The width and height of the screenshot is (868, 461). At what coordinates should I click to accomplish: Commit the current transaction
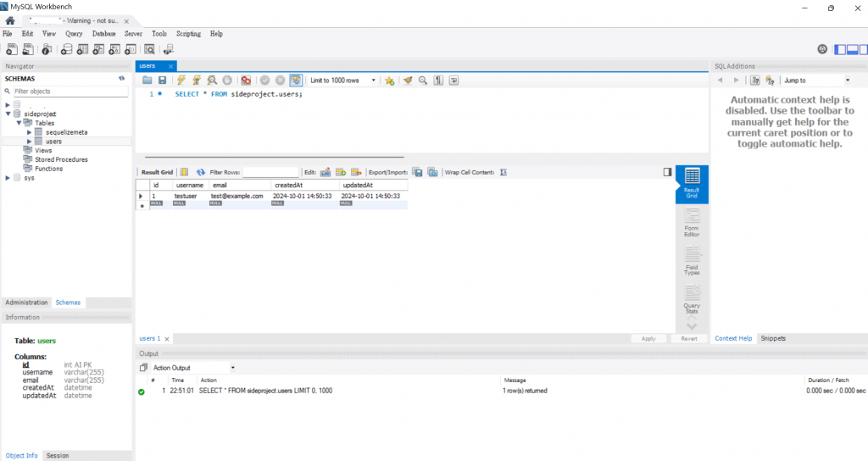point(264,81)
